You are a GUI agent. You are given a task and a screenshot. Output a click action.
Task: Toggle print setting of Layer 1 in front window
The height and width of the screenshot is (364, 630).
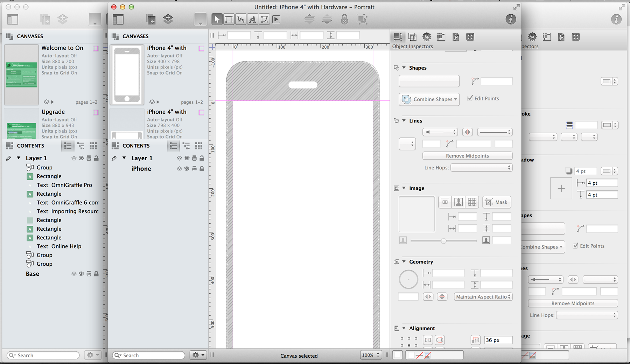(194, 158)
